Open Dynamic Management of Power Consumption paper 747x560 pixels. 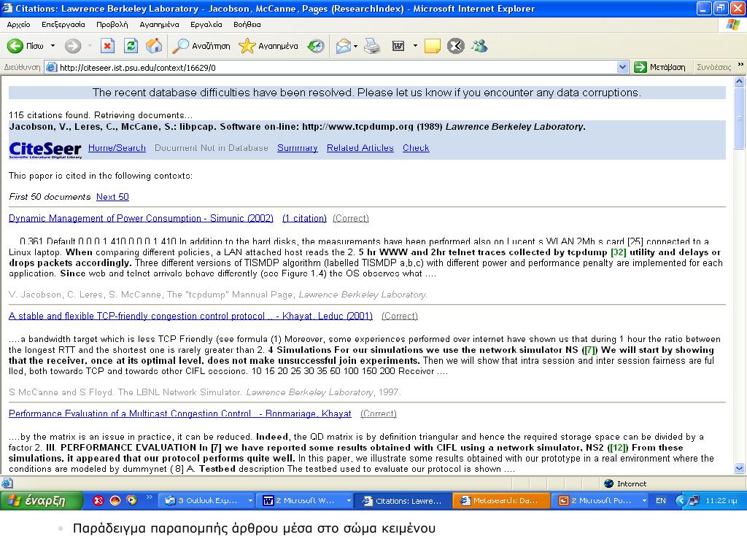pyautogui.click(x=141, y=218)
